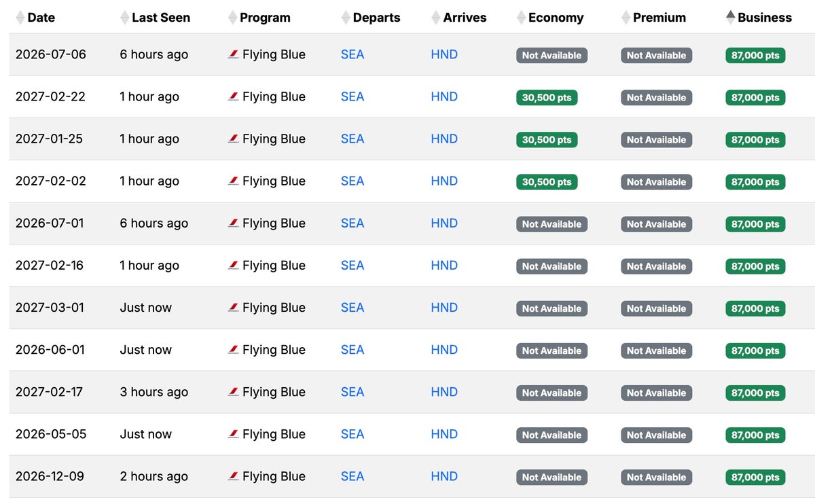Click the sort arrows next to Program
815x504 pixels.
coord(233,18)
